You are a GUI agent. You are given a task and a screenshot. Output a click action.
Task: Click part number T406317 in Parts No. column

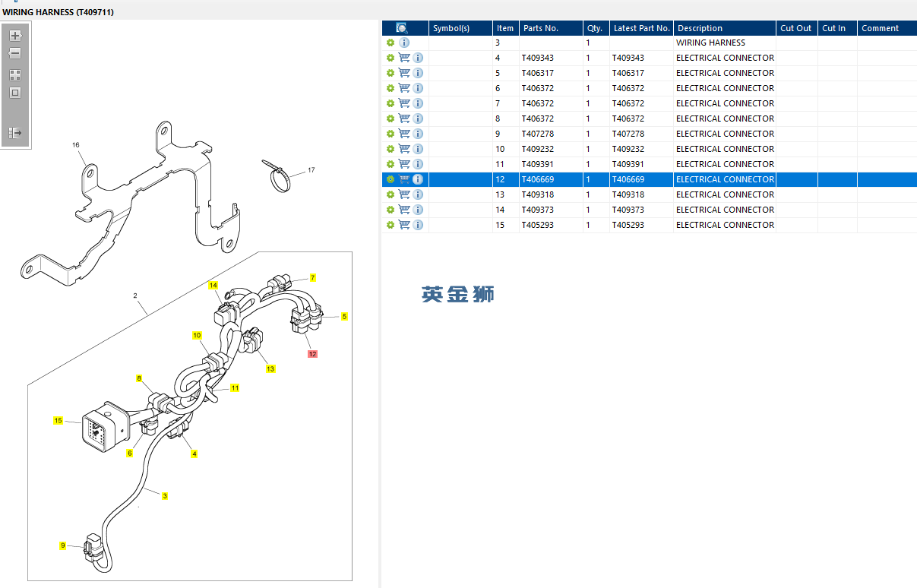(538, 73)
